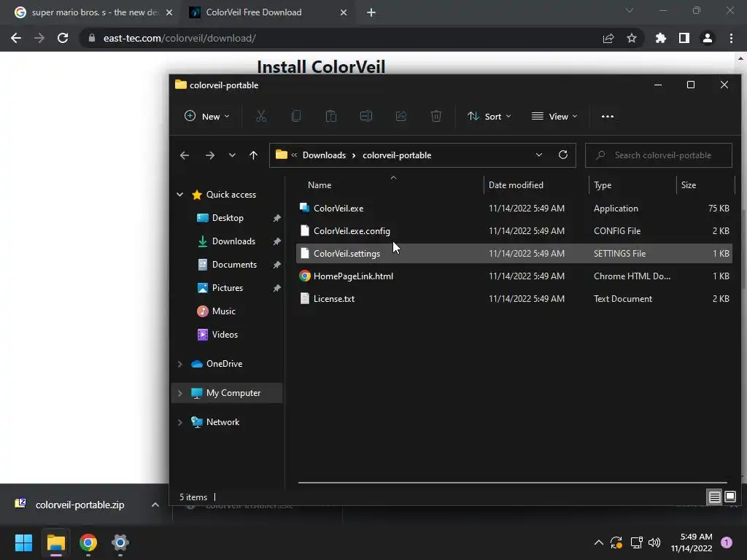
Task: Navigate back in Chrome
Action: click(16, 38)
